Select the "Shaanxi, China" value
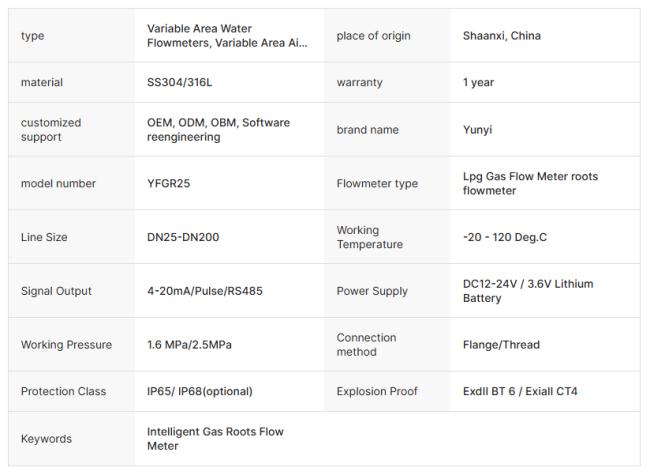Screen dimensions: 650x475 click(501, 36)
